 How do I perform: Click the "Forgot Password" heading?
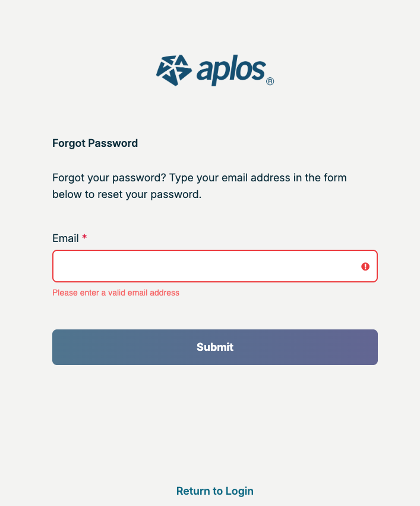tap(95, 143)
